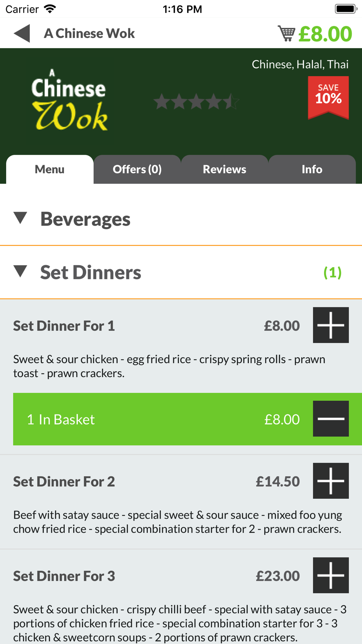This screenshot has height=644, width=362.
Task: Tap the £8.00 basket total in header
Action: [x=325, y=34]
